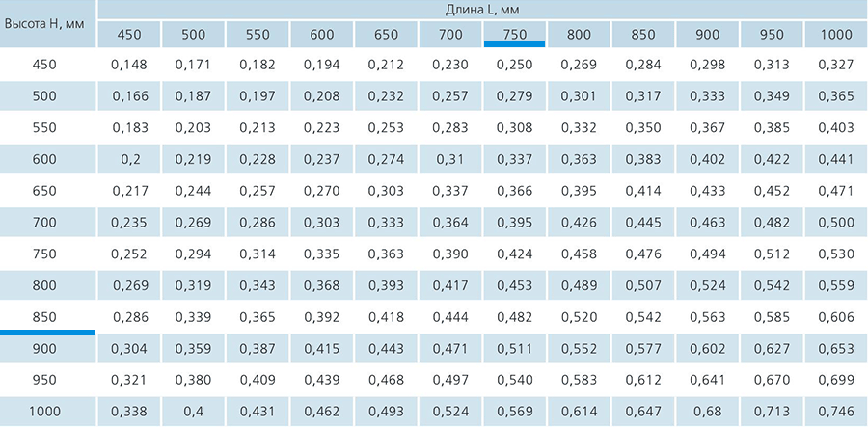Click the Длина L, мм header
The height and width of the screenshot is (427, 868).
click(x=483, y=10)
